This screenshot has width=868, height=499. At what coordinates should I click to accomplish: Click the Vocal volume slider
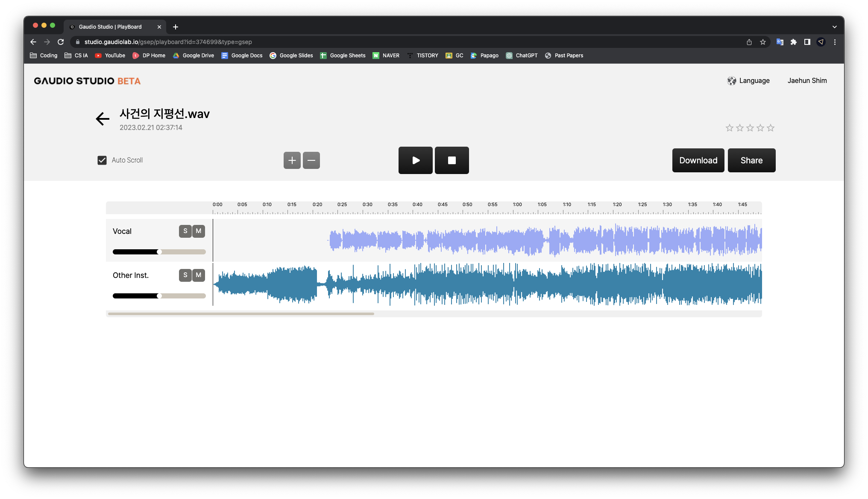[x=159, y=252]
